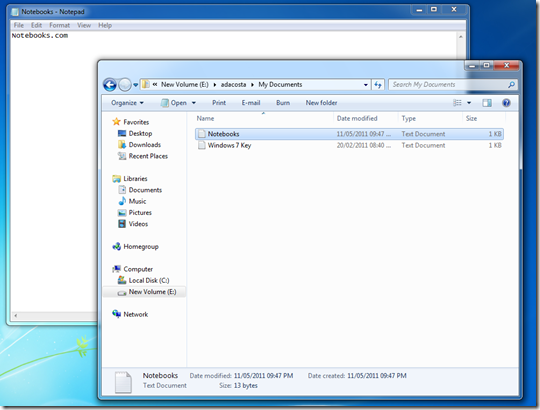Click adacosta in address bar path
Viewport: 540px width, 410px height.
(x=233, y=85)
